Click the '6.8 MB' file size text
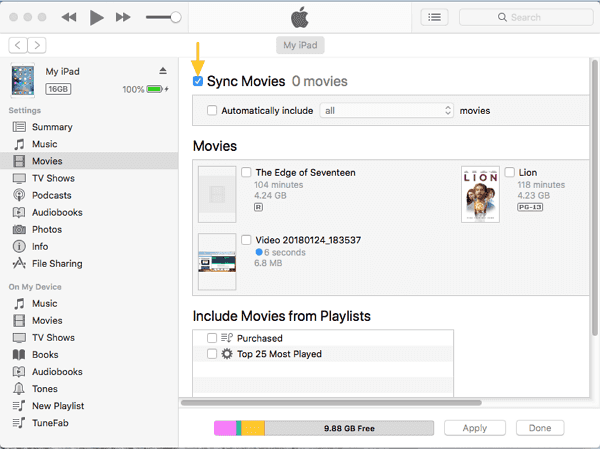 (x=268, y=263)
